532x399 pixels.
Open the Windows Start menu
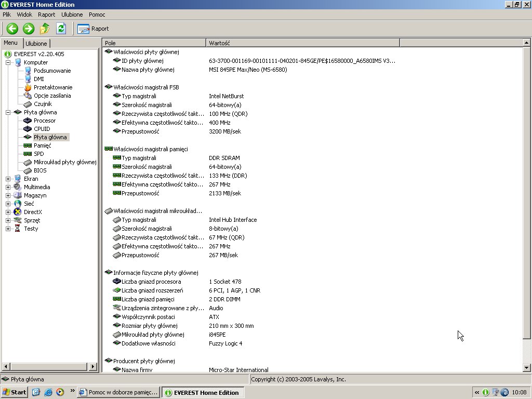tap(14, 393)
